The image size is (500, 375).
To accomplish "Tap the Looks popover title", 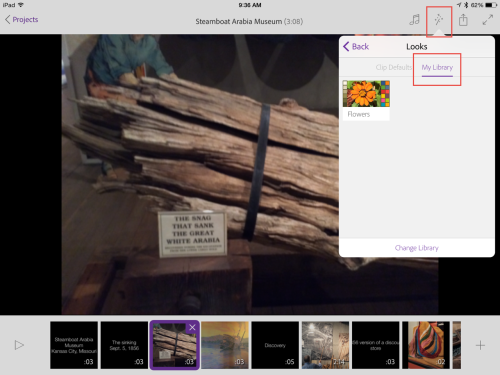I will [417, 47].
